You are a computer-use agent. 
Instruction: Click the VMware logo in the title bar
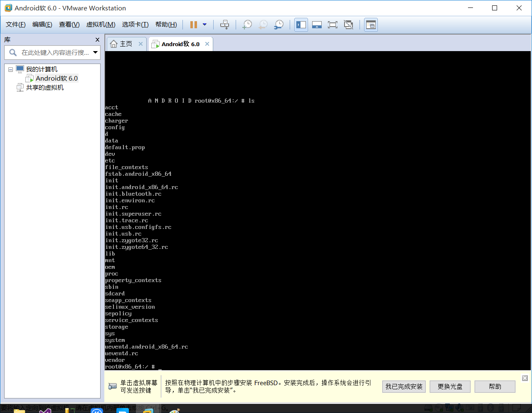tap(8, 8)
